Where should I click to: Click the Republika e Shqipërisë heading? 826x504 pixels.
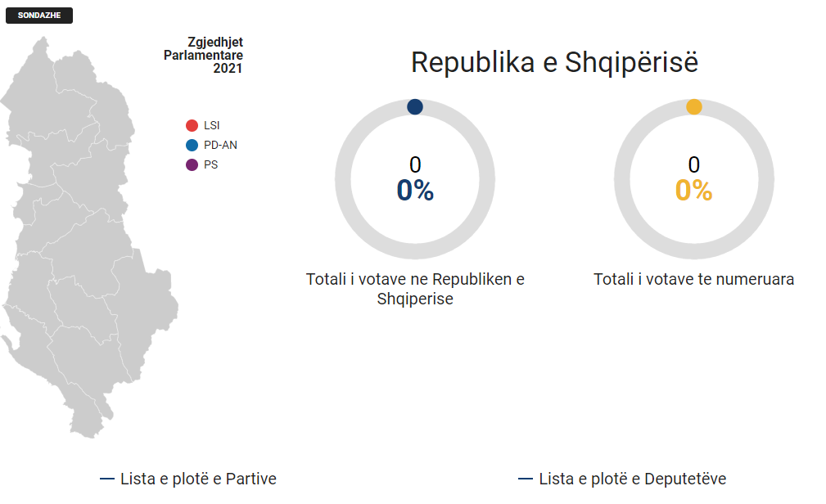point(554,62)
